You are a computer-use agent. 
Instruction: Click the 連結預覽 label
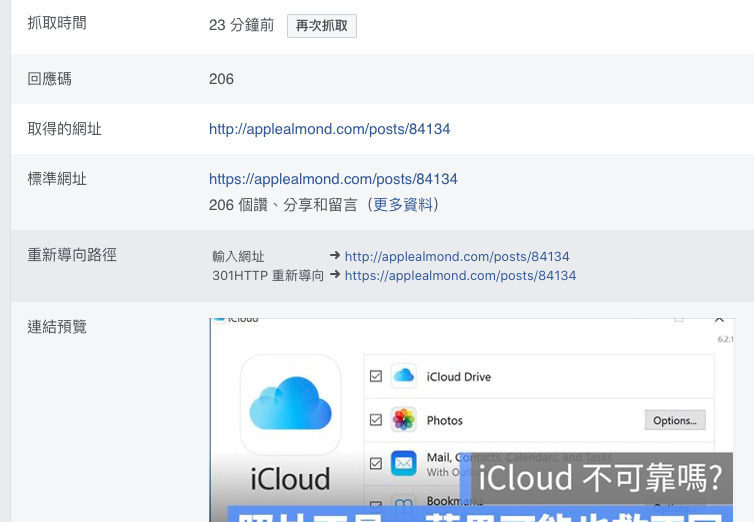click(57, 327)
